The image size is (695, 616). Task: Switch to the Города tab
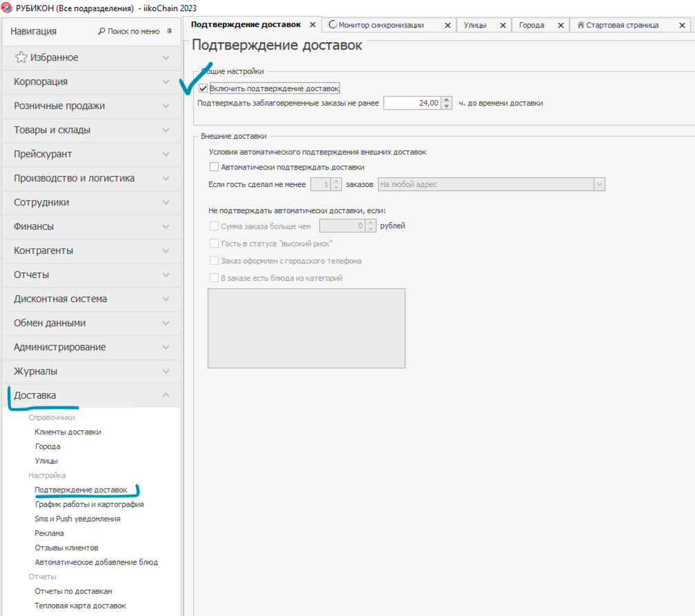(532, 25)
